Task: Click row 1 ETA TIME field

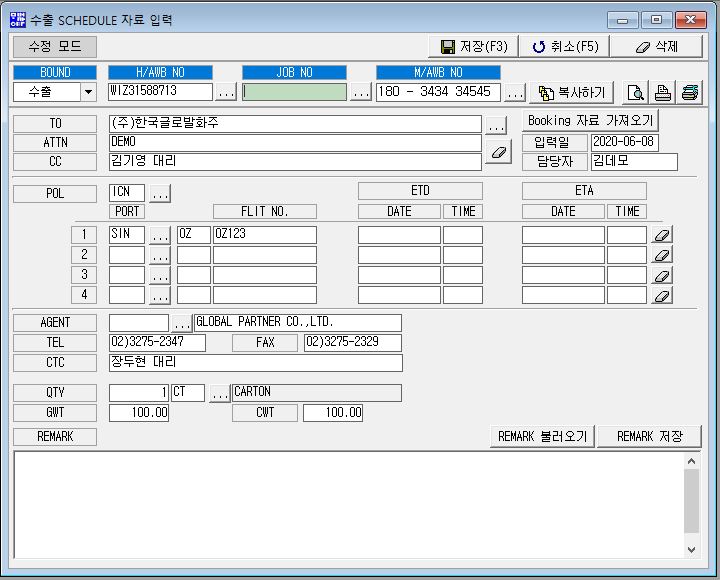Action: (x=627, y=235)
